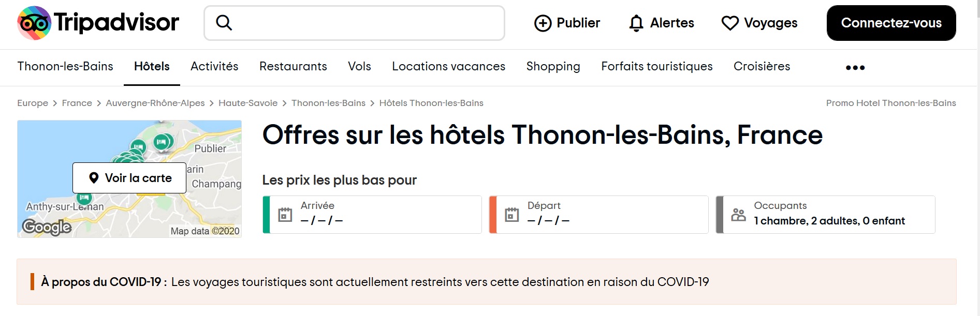Open the Arrivée date picker
This screenshot has height=316, width=980.
[372, 215]
